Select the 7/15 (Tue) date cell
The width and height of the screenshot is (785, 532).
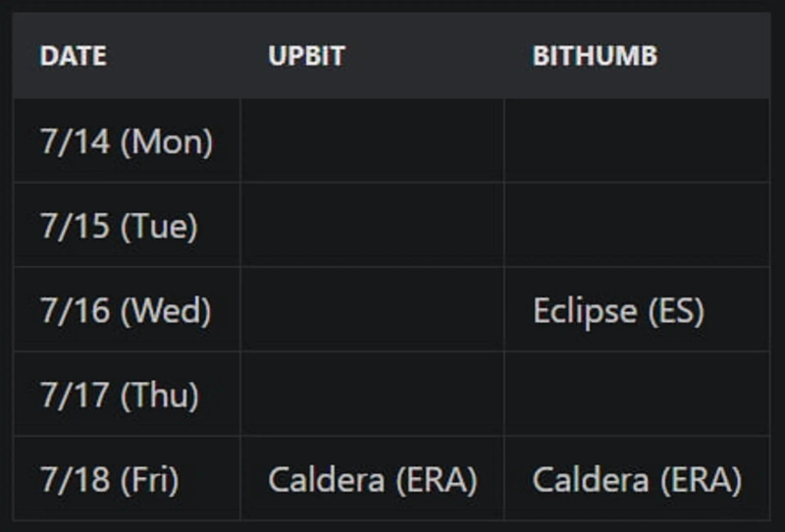[x=119, y=227]
